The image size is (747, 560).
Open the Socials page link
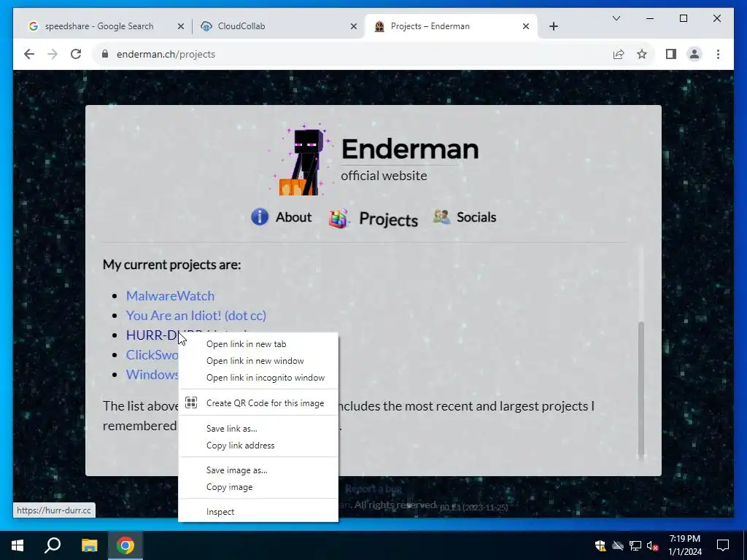pos(476,217)
